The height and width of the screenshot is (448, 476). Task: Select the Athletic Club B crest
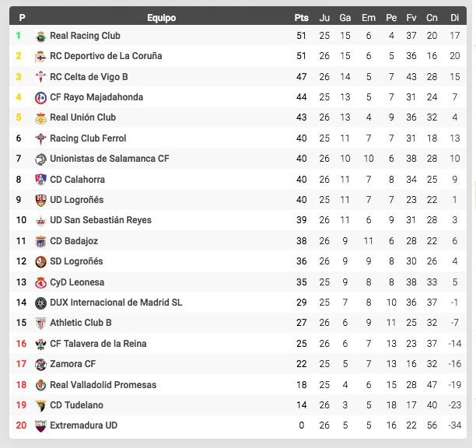(40, 324)
